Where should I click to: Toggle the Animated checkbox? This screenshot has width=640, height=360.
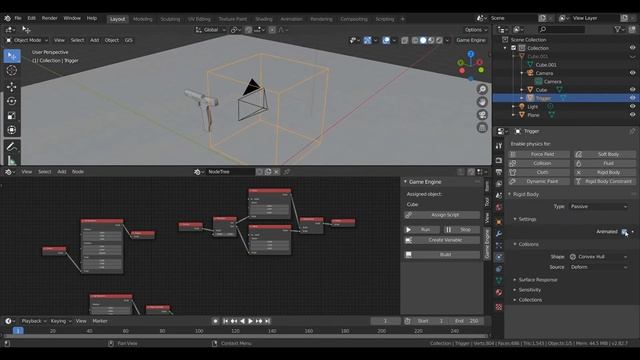coord(624,232)
